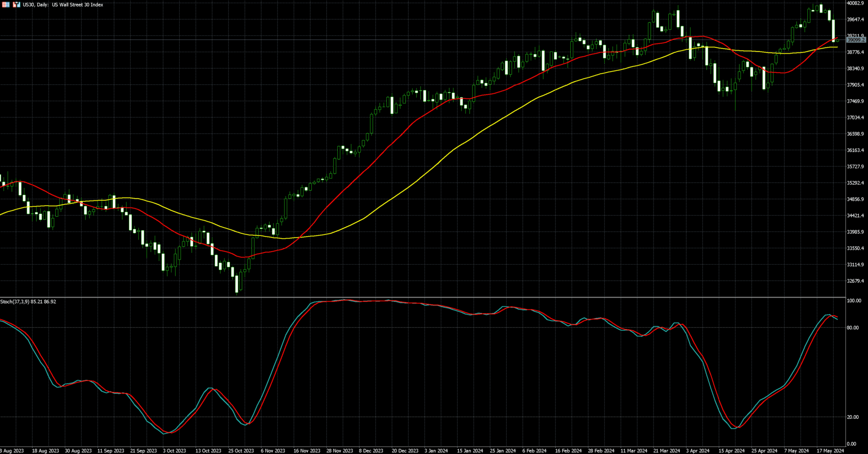
Task: Click the 20.00 stochastic level label
Action: click(x=852, y=417)
